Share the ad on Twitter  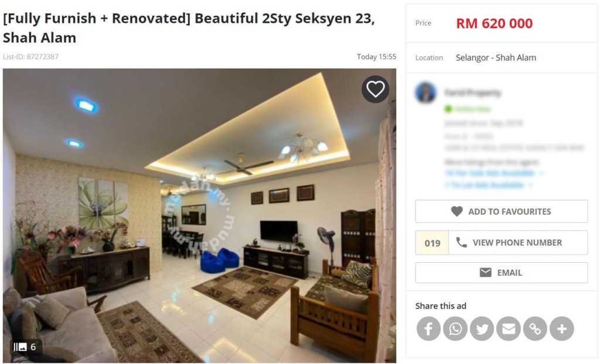(x=482, y=328)
